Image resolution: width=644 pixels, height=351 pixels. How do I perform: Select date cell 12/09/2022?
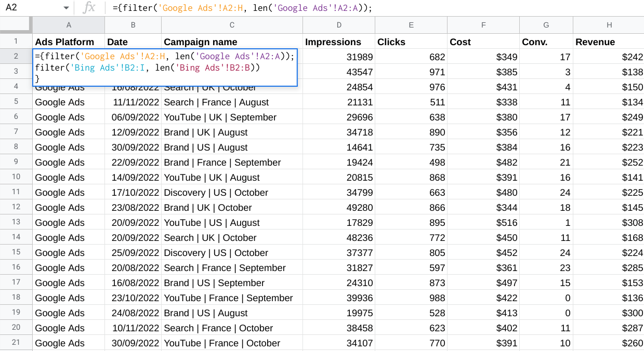133,132
